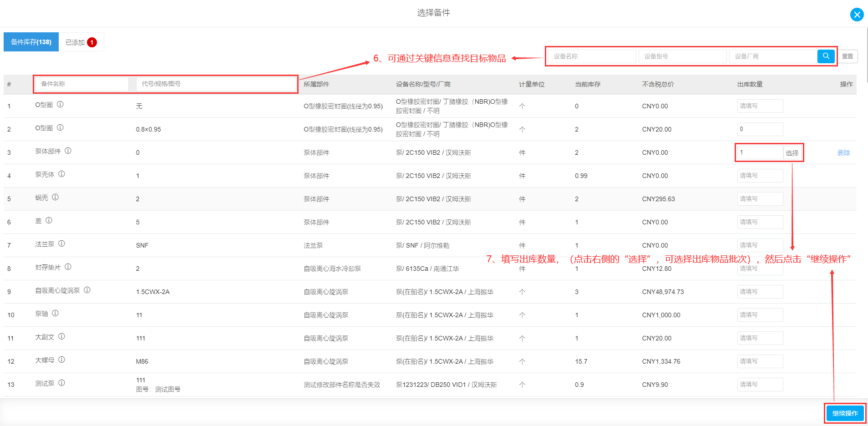Viewport: 868px width, 426px height.
Task: Click the 出库数量 column header
Action: pyautogui.click(x=750, y=84)
